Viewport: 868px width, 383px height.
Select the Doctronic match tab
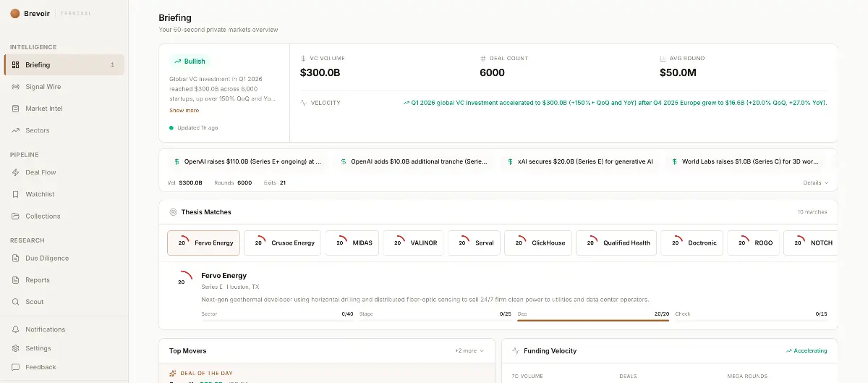tap(692, 243)
